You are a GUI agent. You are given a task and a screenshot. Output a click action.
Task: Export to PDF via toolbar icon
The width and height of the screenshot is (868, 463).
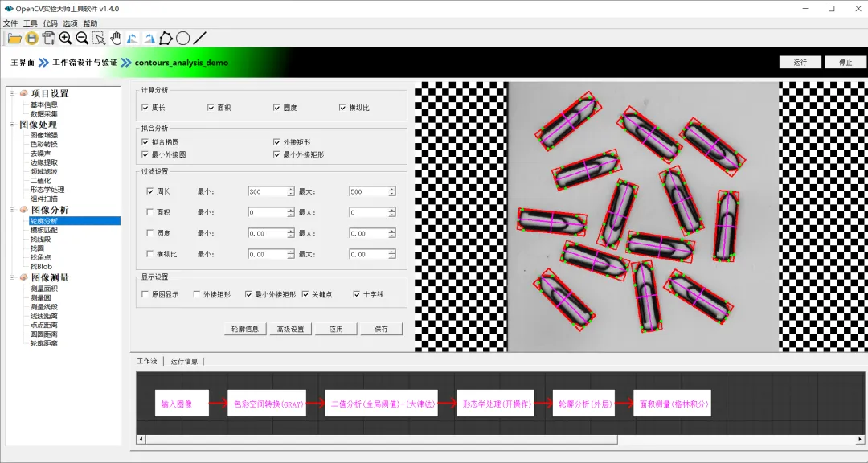tap(49, 39)
